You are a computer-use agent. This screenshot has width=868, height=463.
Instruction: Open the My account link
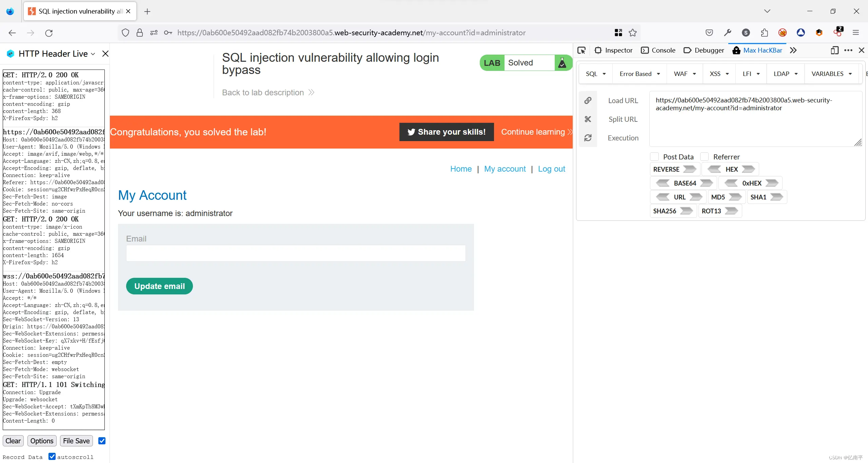505,169
